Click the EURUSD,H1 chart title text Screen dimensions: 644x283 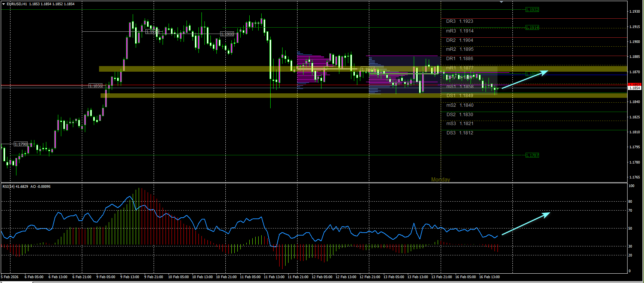tap(17, 4)
